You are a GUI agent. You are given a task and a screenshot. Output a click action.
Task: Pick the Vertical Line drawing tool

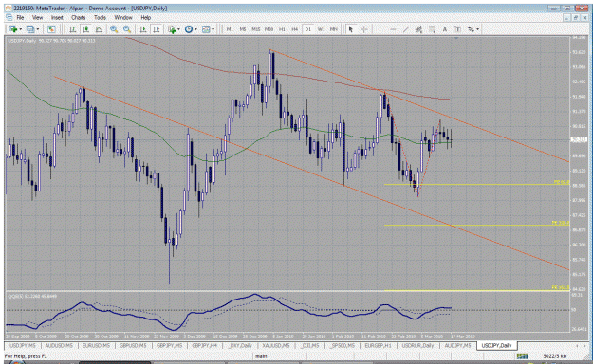[x=380, y=29]
